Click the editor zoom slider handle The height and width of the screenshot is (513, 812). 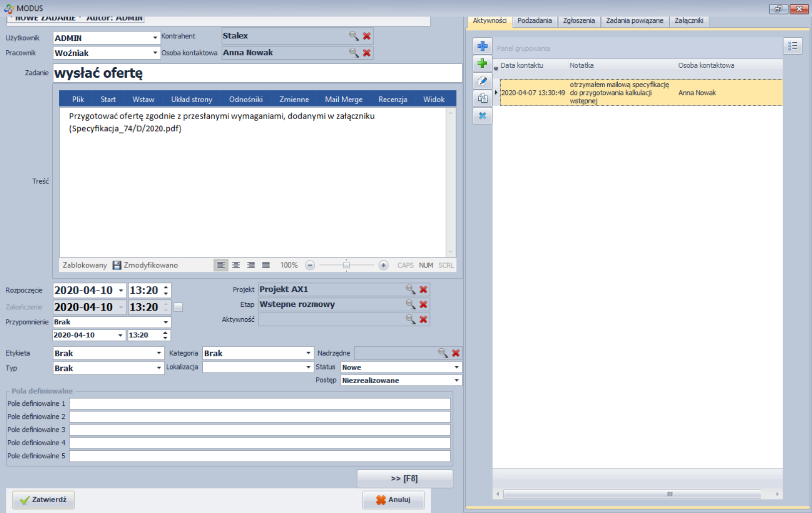click(346, 265)
